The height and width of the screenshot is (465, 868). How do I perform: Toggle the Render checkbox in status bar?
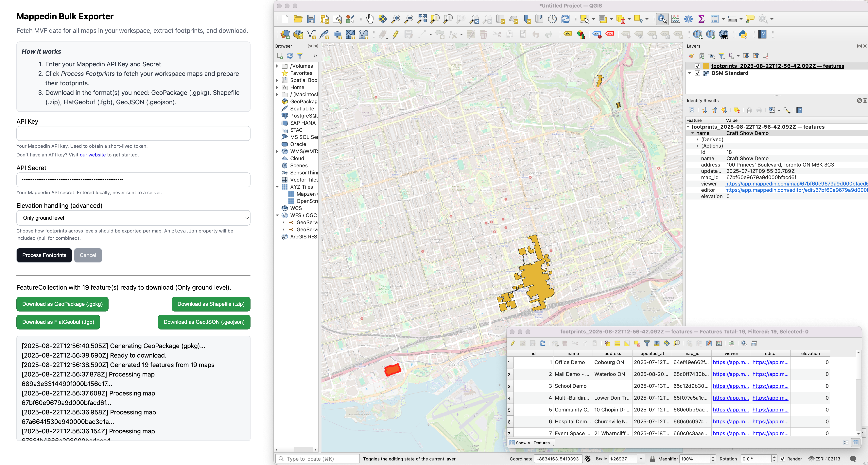(782, 459)
